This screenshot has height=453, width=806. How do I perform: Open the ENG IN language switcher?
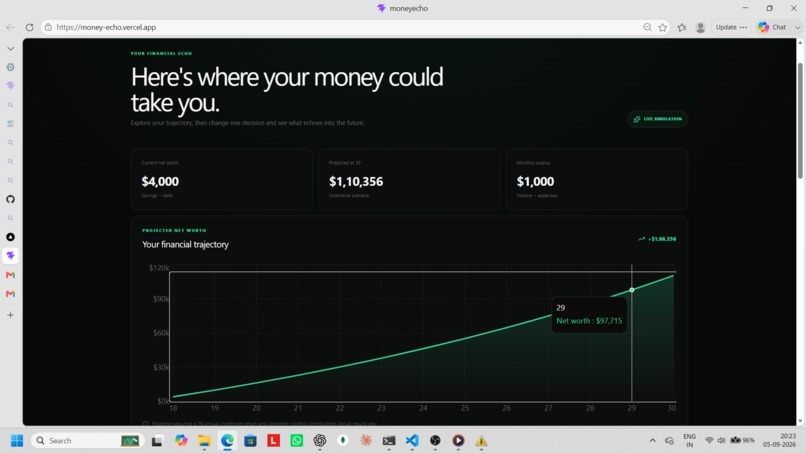(689, 441)
